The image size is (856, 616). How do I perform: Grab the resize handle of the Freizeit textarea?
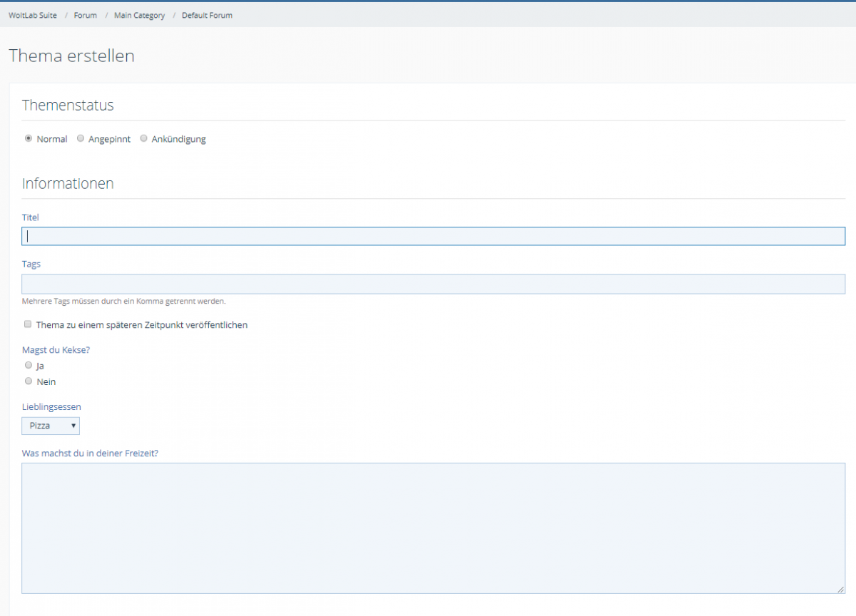pos(840,589)
